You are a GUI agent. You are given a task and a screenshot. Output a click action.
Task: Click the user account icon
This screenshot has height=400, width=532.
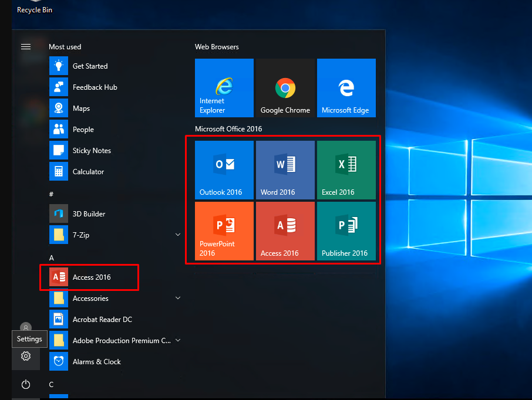pyautogui.click(x=26, y=327)
